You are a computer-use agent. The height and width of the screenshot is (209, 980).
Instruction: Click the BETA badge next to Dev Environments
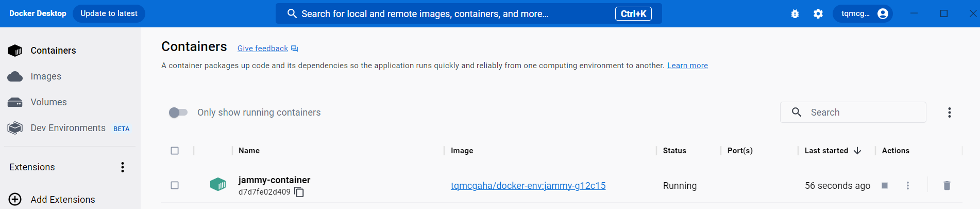pyautogui.click(x=122, y=129)
